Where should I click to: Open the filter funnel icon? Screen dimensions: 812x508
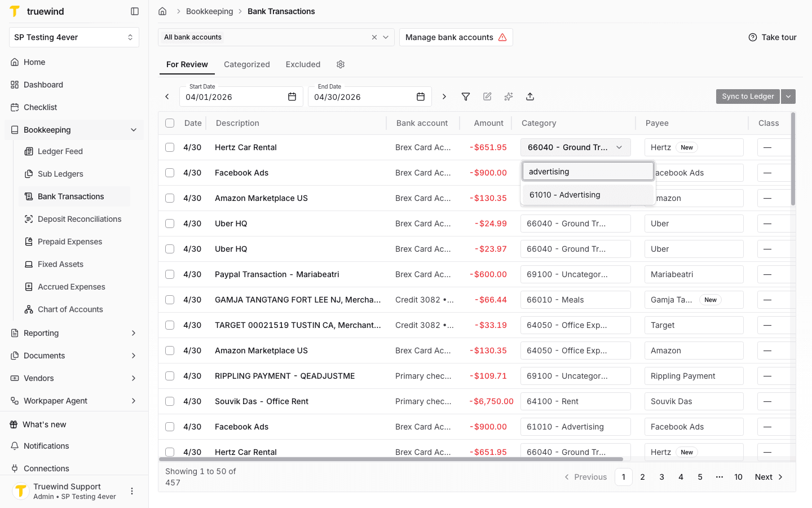coord(466,97)
